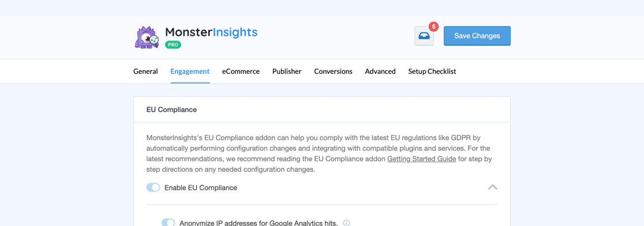Collapse the EU Compliance options chevron

pos(492,187)
